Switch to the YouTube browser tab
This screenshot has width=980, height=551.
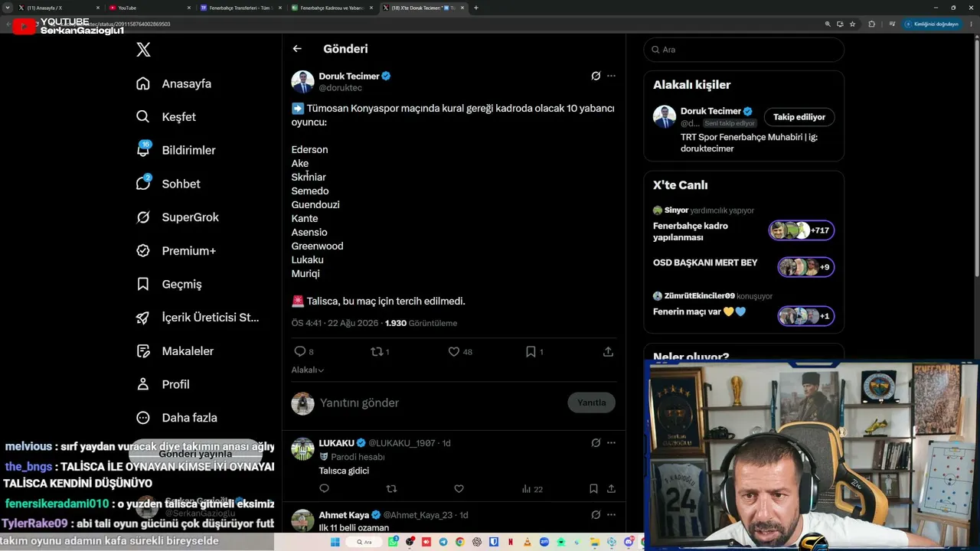[149, 8]
